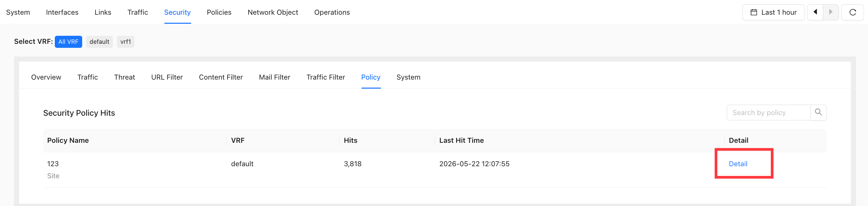
Task: Click the default VRF table cell
Action: coord(242,164)
